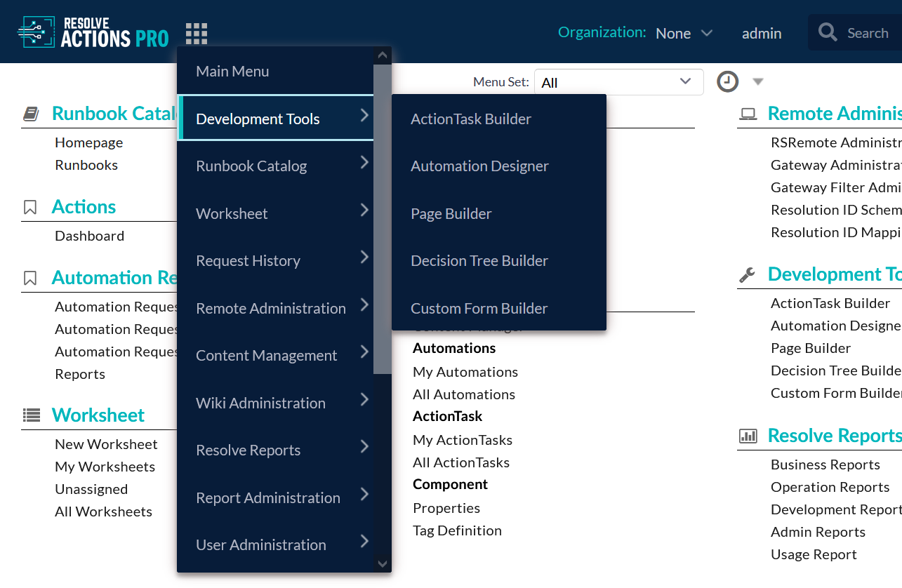Viewport: 902px width, 588px height.
Task: Click the Worksheet list icon
Action: click(31, 415)
